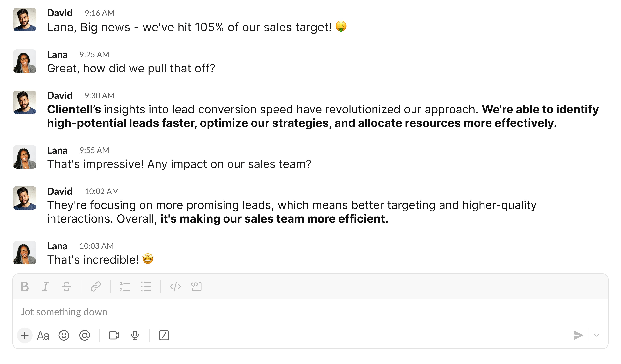Open slash command shortcuts
621x364 pixels.
click(164, 336)
